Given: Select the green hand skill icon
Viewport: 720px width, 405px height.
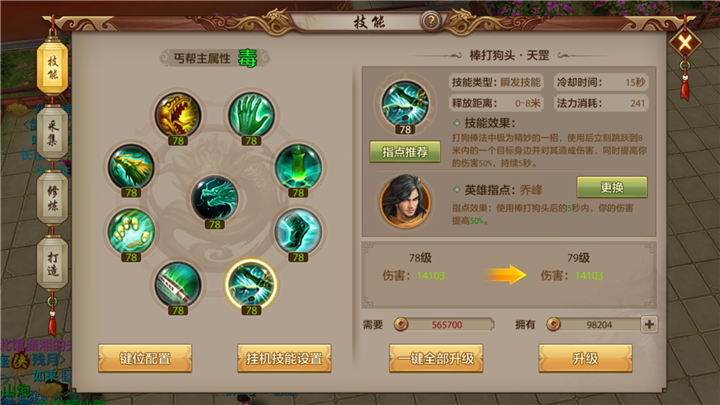Looking at the screenshot, I should (x=252, y=114).
